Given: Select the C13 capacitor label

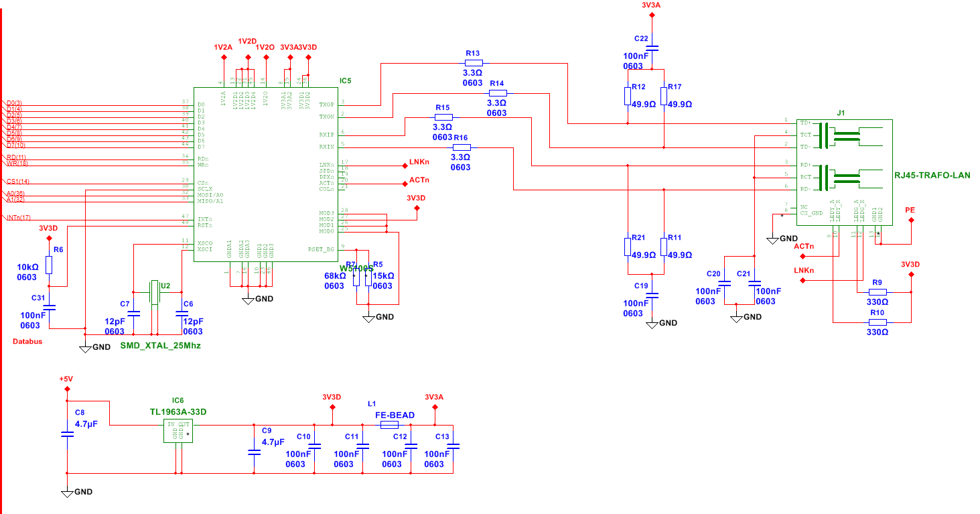Looking at the screenshot, I should [442, 437].
